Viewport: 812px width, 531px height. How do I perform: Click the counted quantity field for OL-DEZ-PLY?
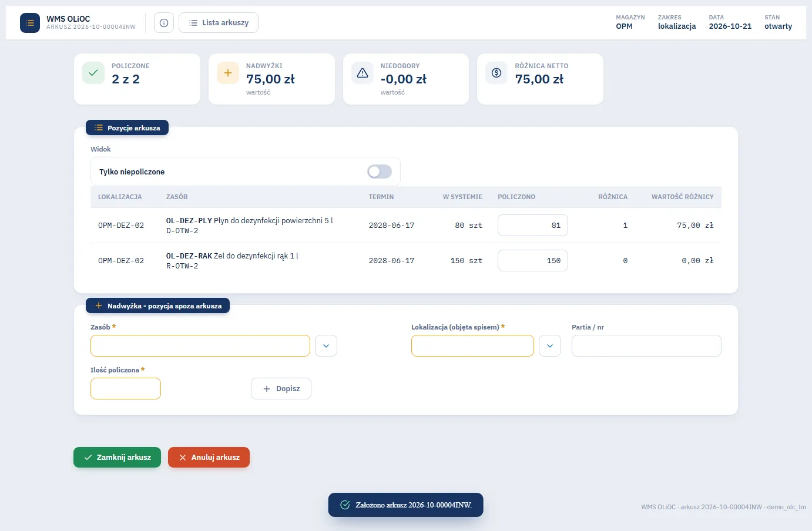tap(533, 226)
